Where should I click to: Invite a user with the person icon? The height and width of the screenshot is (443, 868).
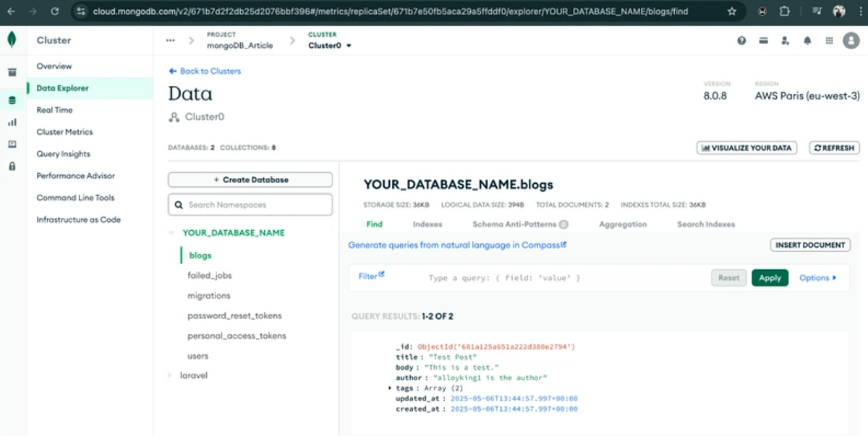[785, 41]
